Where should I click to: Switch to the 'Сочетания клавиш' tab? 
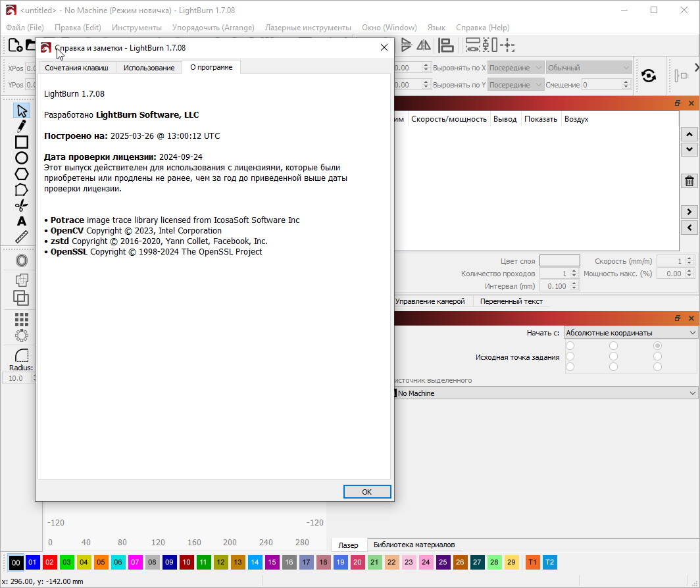click(x=76, y=68)
